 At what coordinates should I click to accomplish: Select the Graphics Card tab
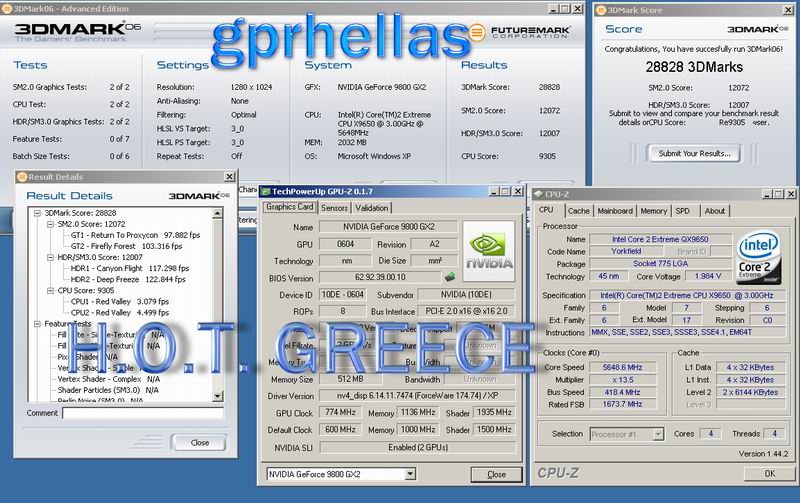(x=289, y=207)
